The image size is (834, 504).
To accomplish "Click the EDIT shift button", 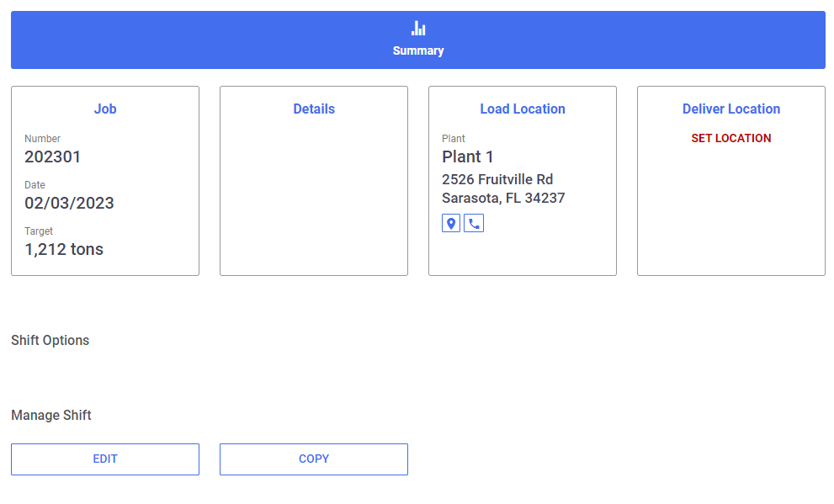I will [x=105, y=459].
